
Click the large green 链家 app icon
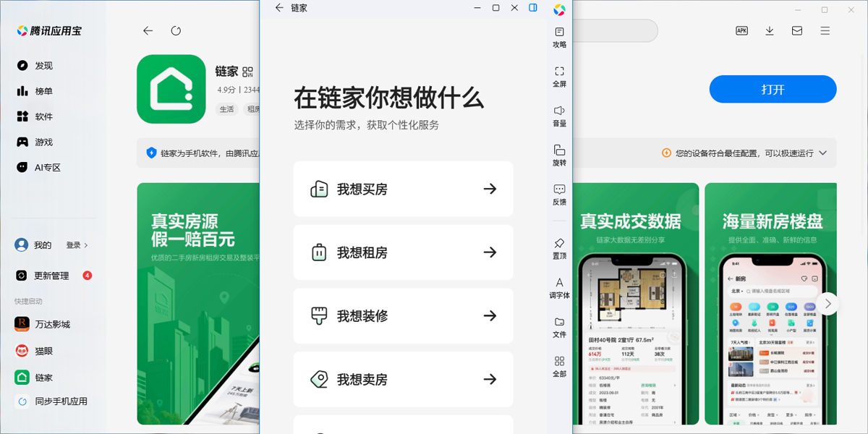171,89
